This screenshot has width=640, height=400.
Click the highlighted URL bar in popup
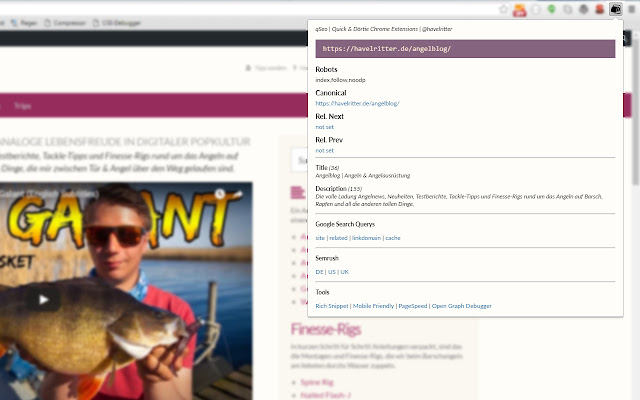tap(465, 49)
